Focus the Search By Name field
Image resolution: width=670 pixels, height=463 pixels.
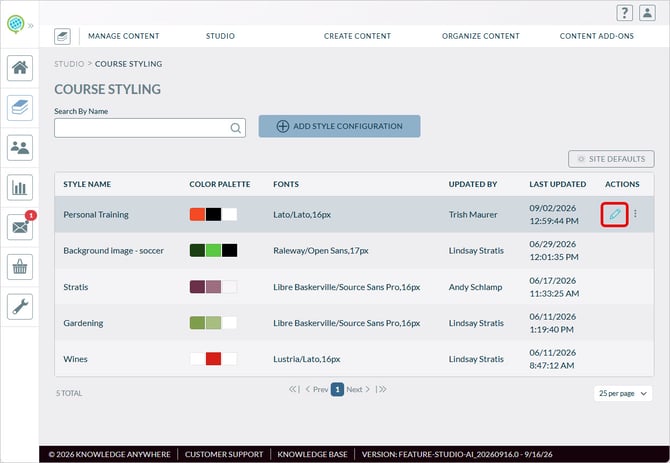point(150,128)
